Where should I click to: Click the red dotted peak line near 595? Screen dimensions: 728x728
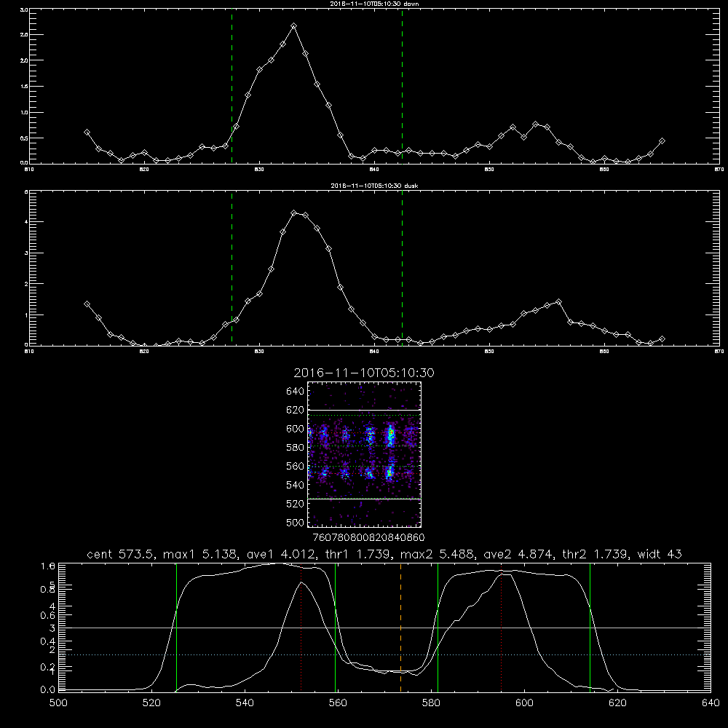tap(502, 628)
